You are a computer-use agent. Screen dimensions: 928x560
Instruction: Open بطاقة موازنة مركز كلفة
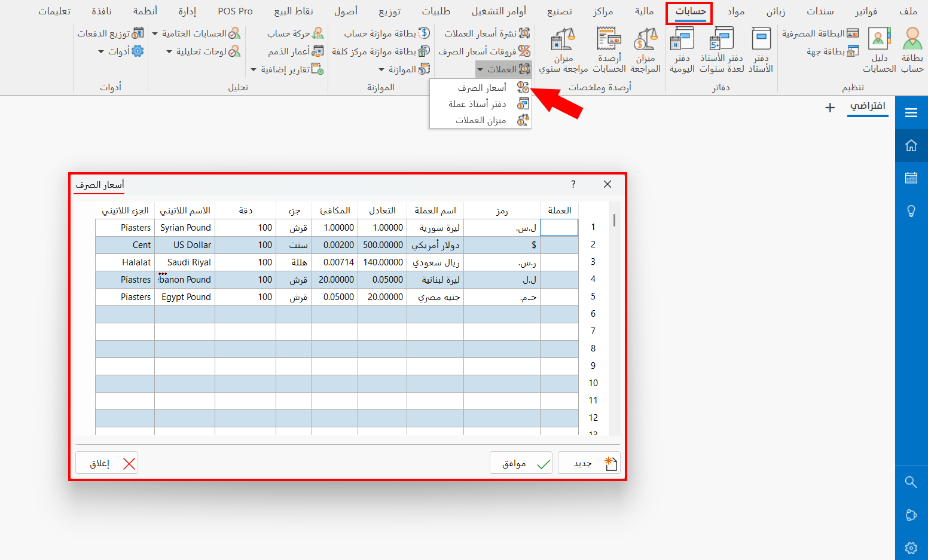click(x=381, y=51)
